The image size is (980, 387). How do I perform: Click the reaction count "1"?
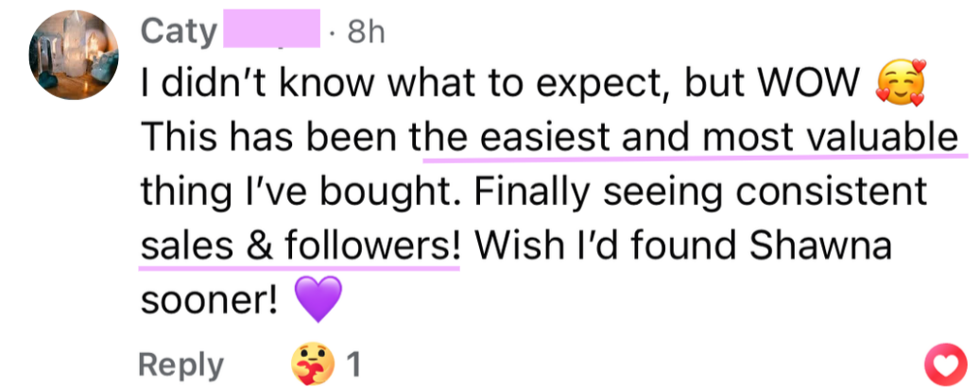353,364
